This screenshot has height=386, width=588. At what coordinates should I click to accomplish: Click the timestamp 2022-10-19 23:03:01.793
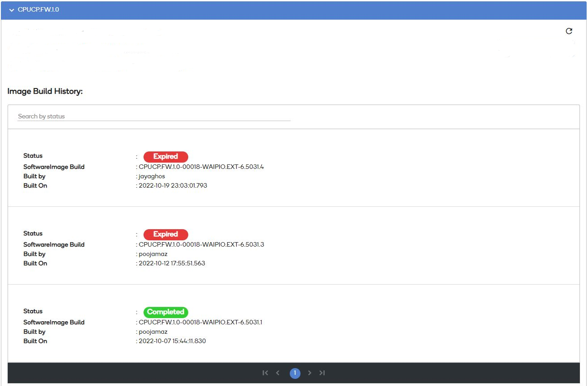(173, 186)
